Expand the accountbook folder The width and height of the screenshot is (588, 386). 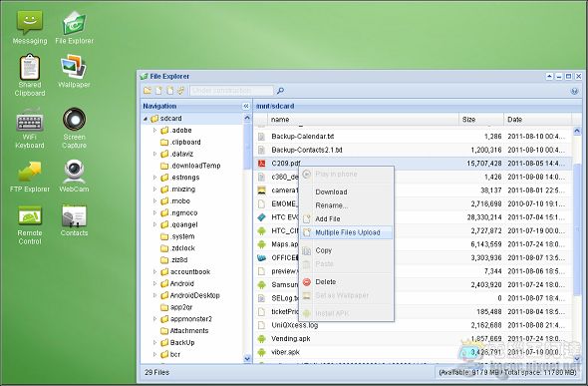[154, 271]
